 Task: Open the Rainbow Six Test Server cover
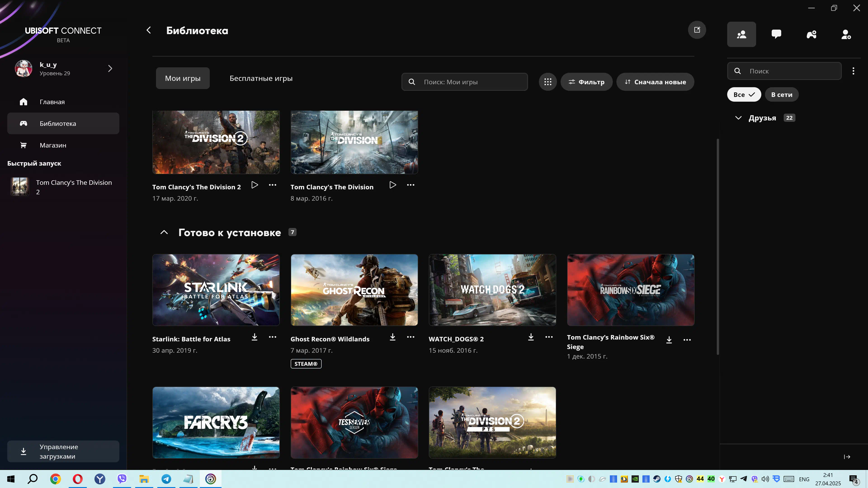[354, 423]
